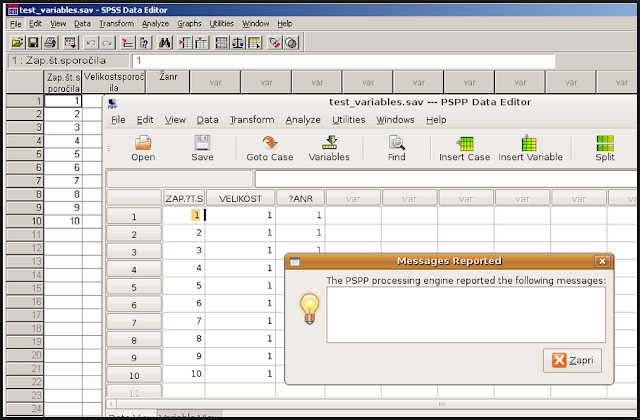Click Find icon in PSPP toolbar

click(x=397, y=143)
